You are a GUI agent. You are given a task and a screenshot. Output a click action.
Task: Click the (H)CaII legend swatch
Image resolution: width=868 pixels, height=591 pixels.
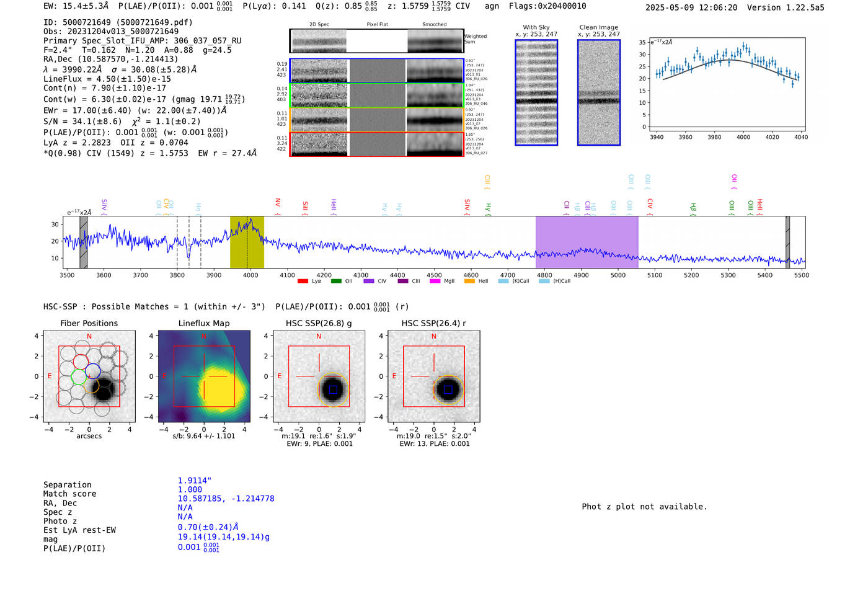pyautogui.click(x=544, y=281)
